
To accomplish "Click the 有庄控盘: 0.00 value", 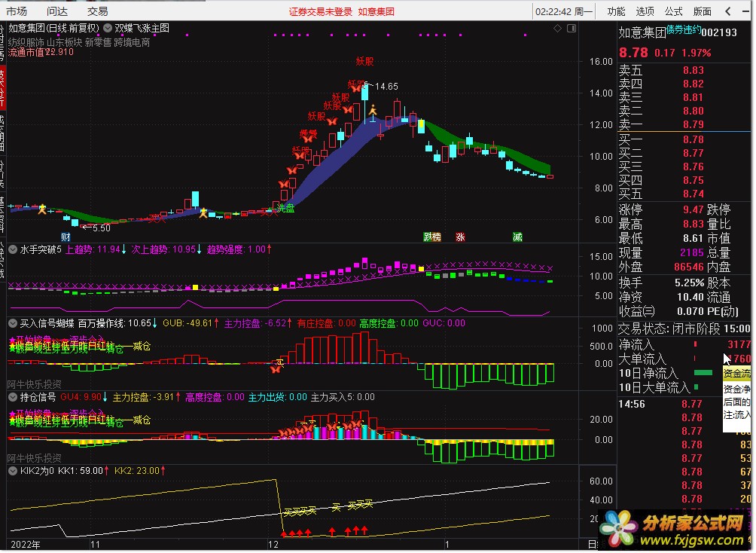I will 326,323.
